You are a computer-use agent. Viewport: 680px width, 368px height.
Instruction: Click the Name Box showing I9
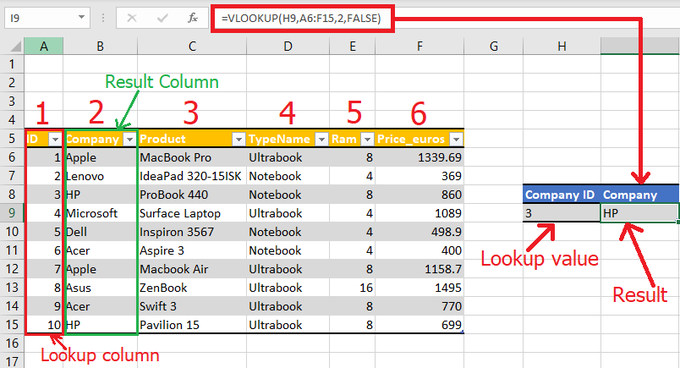coord(47,18)
